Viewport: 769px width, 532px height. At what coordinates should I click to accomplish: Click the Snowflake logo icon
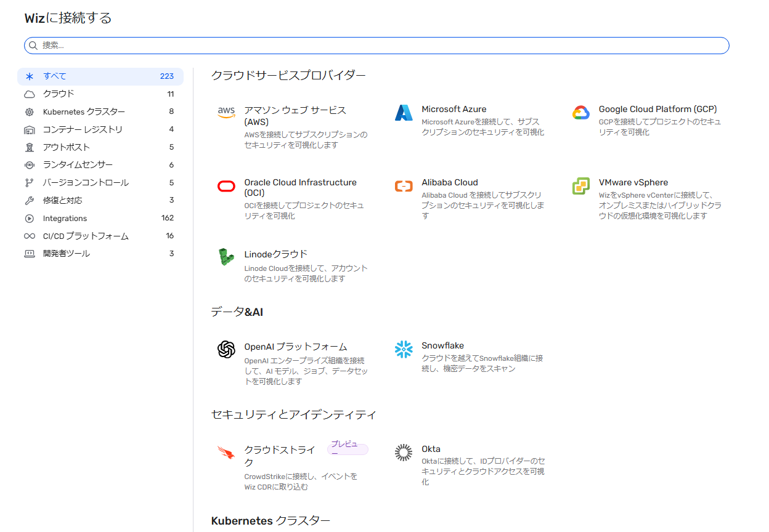[404, 349]
